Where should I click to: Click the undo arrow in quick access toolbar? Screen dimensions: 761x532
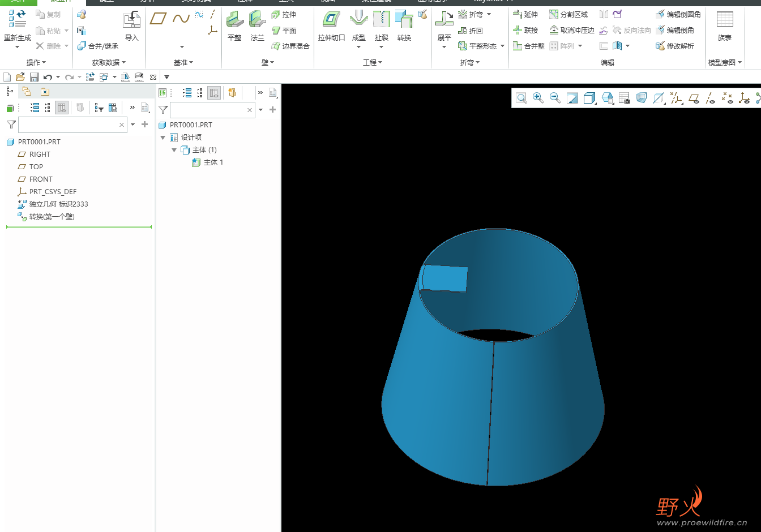click(x=48, y=77)
